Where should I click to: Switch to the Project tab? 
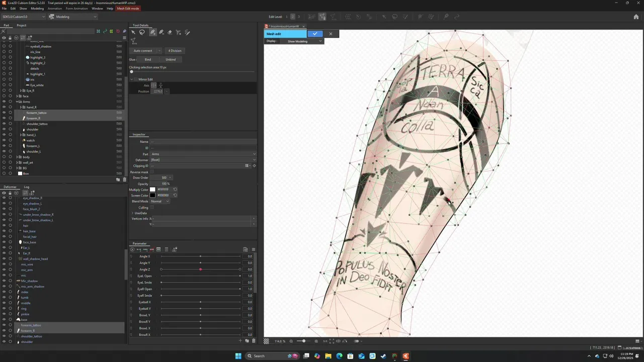tap(21, 25)
